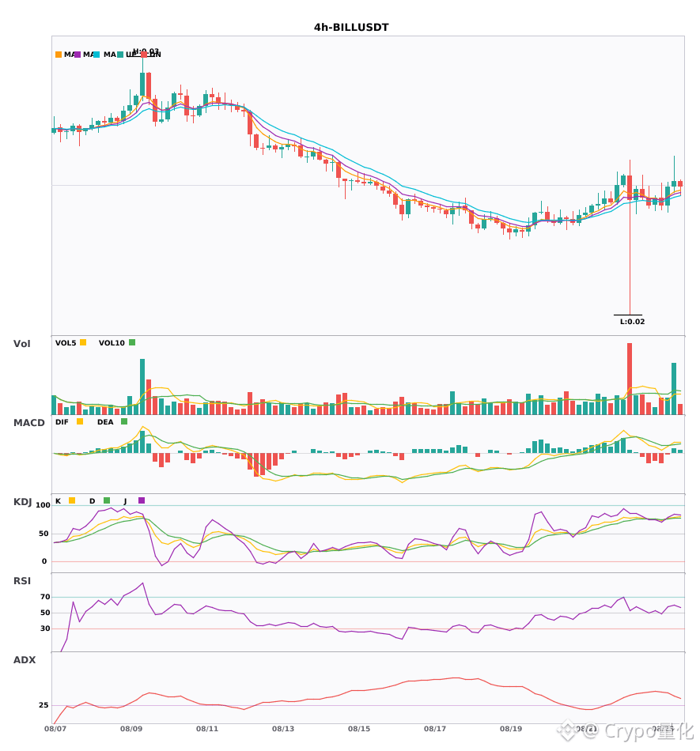This screenshot has height=751, width=700.
Task: Click the chart title 4h-BILLUSDT
Action: click(351, 28)
